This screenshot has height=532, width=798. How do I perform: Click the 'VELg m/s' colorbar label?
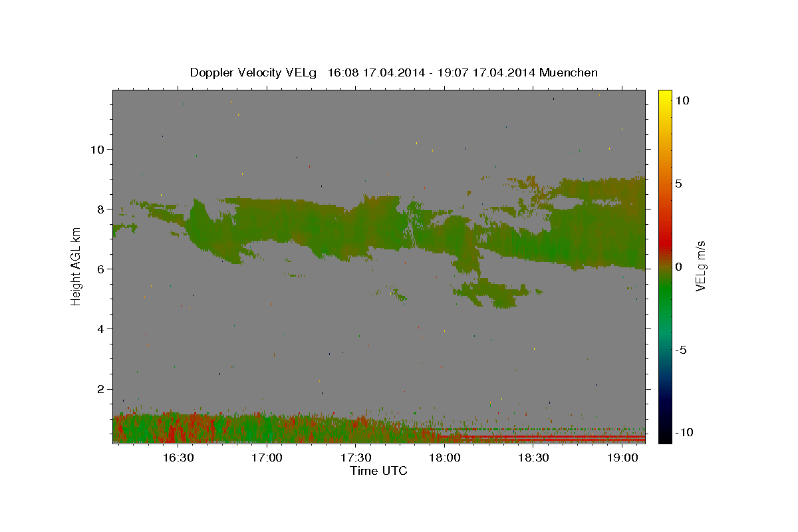[x=700, y=266]
